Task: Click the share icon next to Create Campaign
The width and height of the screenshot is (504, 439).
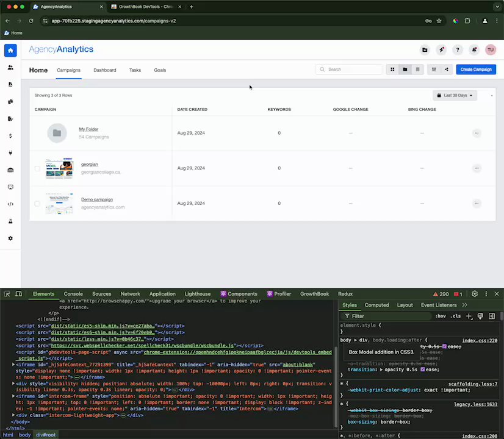Action: (x=447, y=70)
